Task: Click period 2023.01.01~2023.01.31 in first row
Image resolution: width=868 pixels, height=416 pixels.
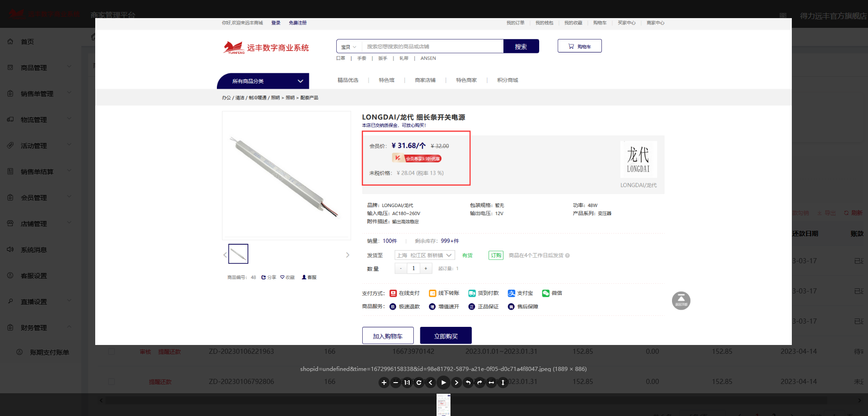Action: click(x=501, y=351)
